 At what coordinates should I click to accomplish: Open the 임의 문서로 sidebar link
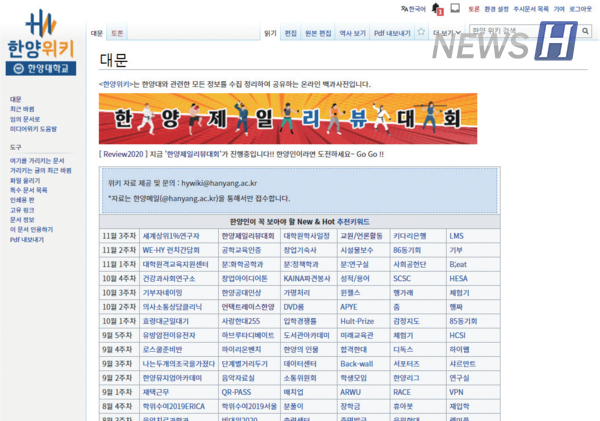(25, 119)
